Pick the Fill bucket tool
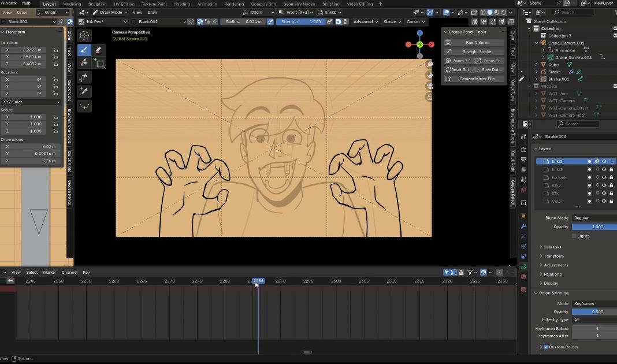This screenshot has height=364, width=617. 84,63
